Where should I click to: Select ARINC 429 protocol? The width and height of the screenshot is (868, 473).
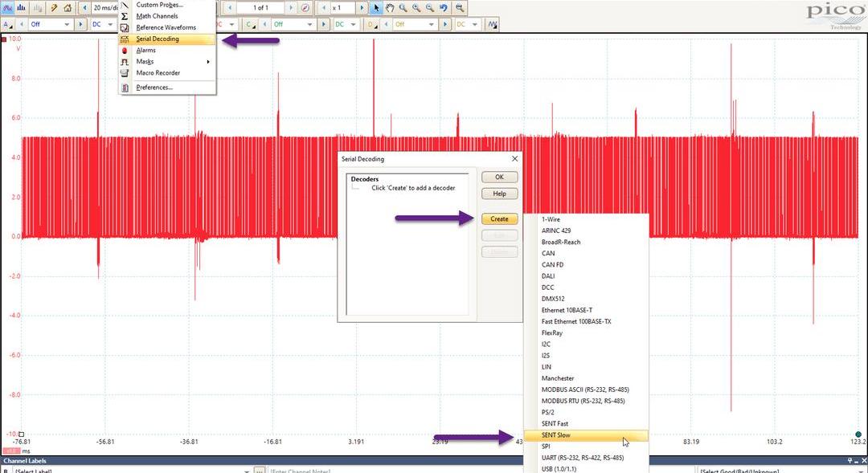[586, 230]
